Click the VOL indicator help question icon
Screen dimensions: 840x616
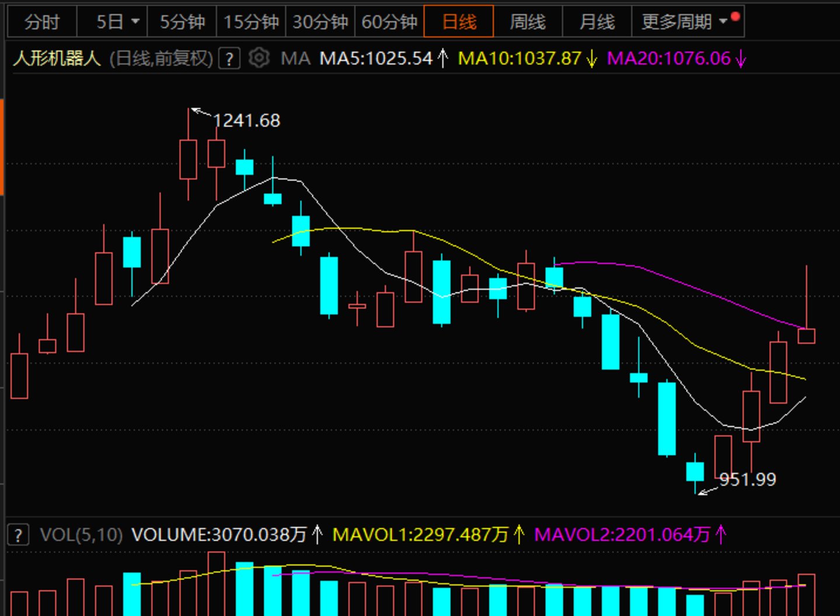(x=18, y=534)
